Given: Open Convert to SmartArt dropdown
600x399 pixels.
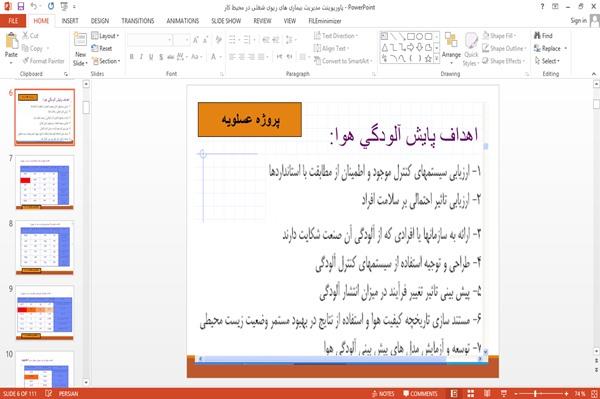Looking at the screenshot, I should [343, 61].
